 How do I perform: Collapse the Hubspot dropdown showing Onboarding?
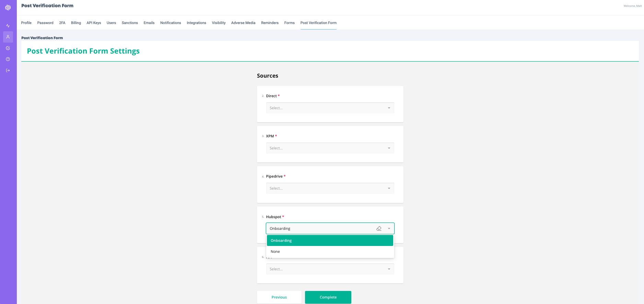pyautogui.click(x=389, y=228)
